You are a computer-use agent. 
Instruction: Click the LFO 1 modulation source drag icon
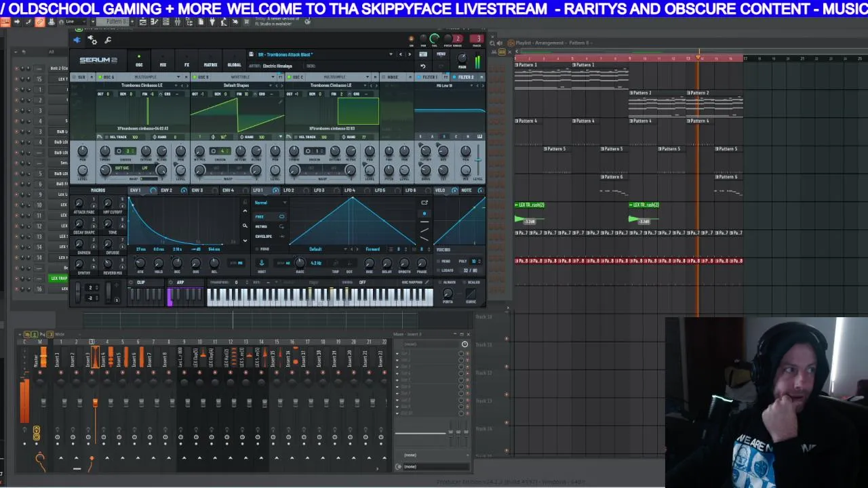click(275, 190)
